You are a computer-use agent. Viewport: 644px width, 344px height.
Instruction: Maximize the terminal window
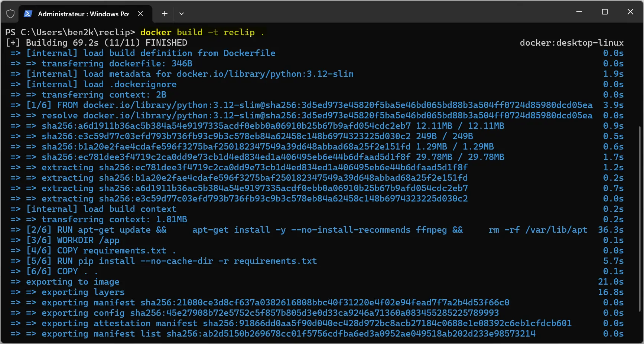(x=605, y=12)
